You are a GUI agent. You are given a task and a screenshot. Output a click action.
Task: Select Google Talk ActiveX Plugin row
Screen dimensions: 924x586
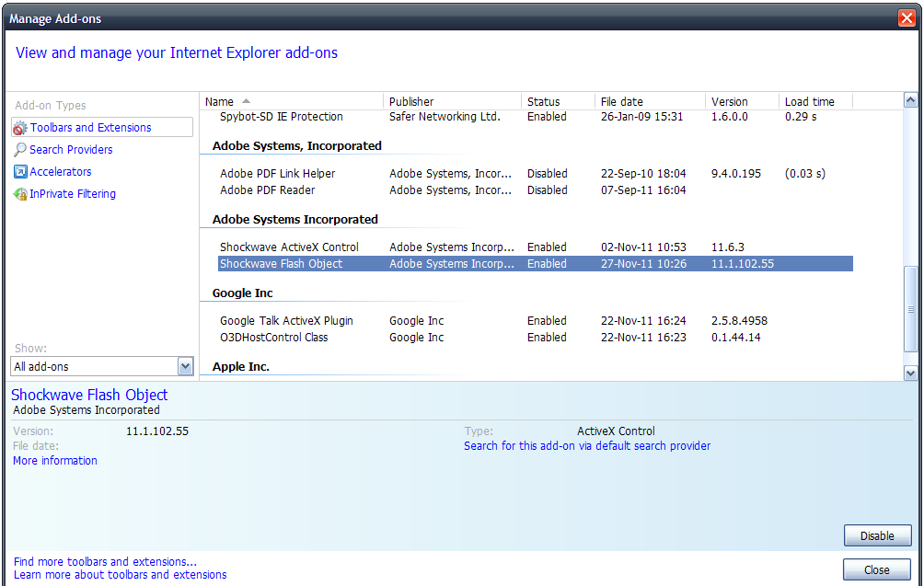click(x=535, y=321)
